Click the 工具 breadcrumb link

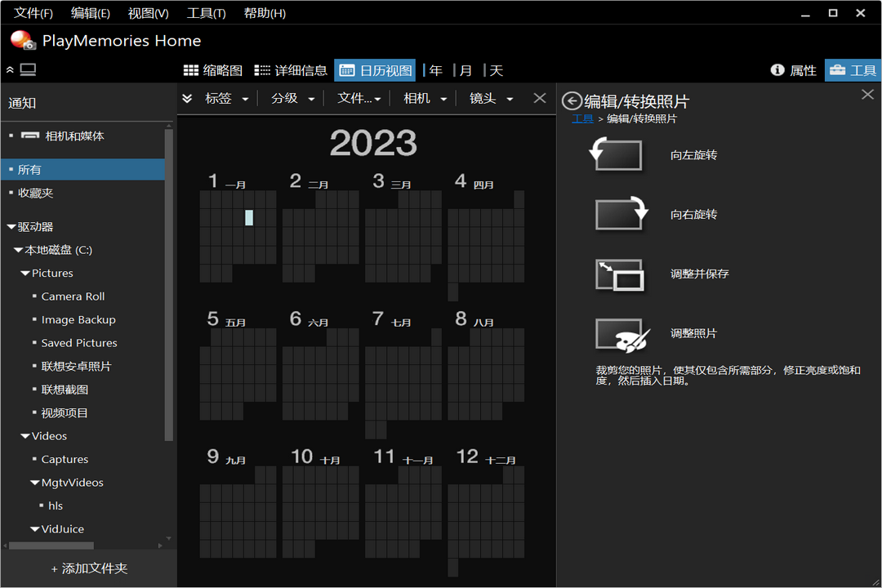[x=582, y=118]
